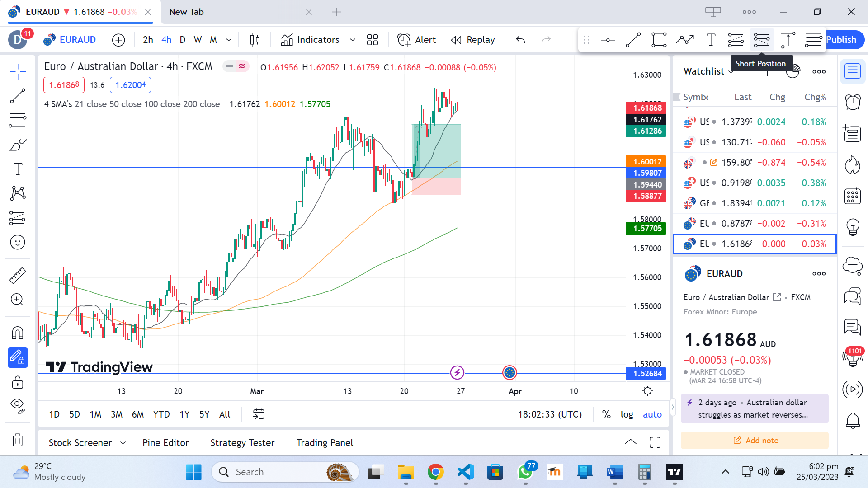This screenshot has width=868, height=488.
Task: Open the Pine Editor tab
Action: click(x=165, y=443)
